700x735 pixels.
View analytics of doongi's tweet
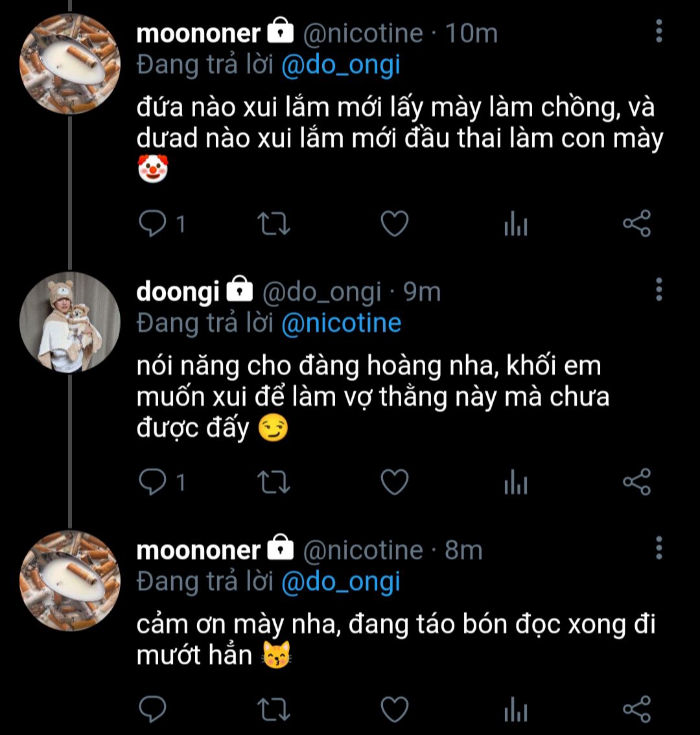(x=515, y=483)
